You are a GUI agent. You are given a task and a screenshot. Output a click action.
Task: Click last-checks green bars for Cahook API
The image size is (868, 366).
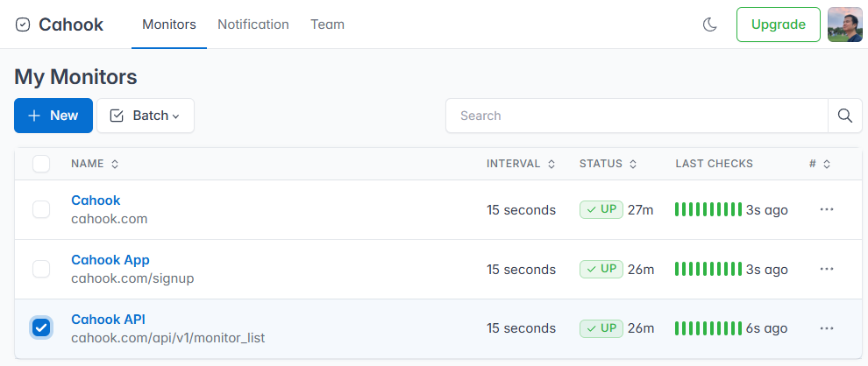click(x=708, y=328)
